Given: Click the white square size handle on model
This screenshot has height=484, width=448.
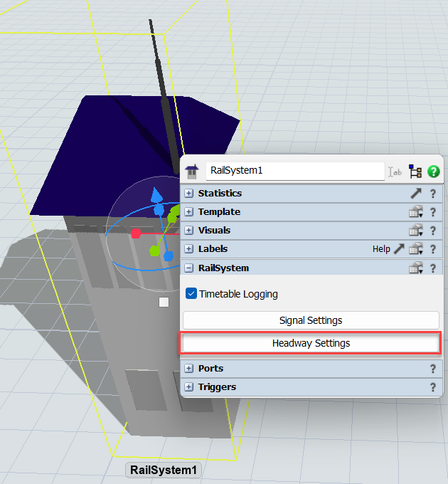Looking at the screenshot, I should pos(164,302).
